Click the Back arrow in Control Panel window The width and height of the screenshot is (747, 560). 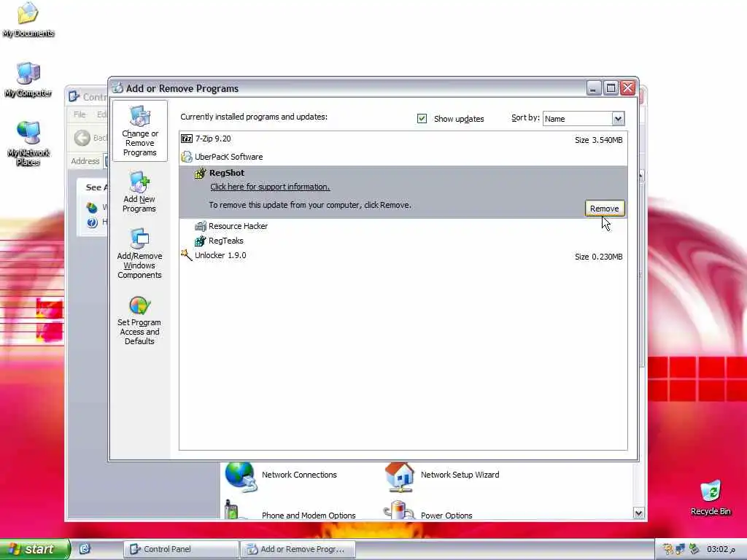pos(82,138)
